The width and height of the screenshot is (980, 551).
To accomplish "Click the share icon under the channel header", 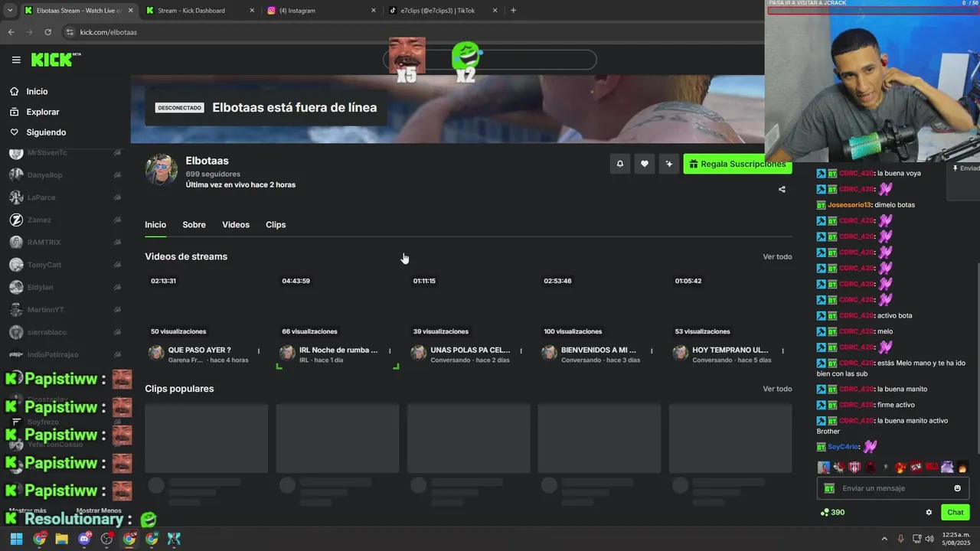I will pyautogui.click(x=782, y=189).
